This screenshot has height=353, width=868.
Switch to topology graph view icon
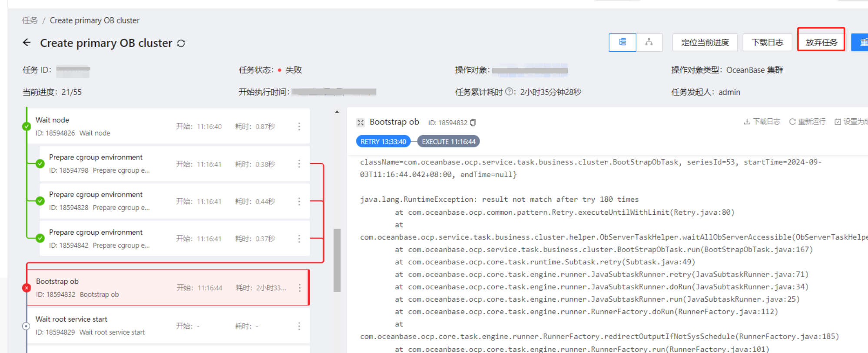point(649,43)
